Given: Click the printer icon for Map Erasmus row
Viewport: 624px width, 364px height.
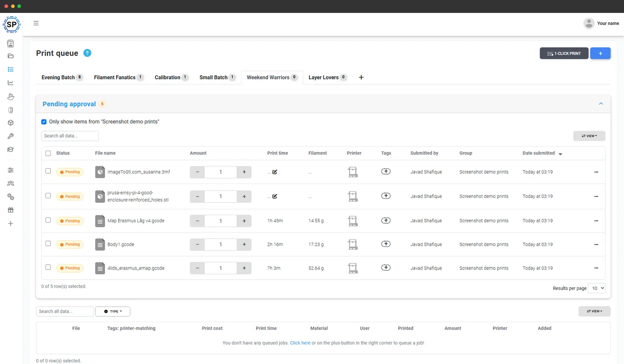Looking at the screenshot, I should pos(353,221).
